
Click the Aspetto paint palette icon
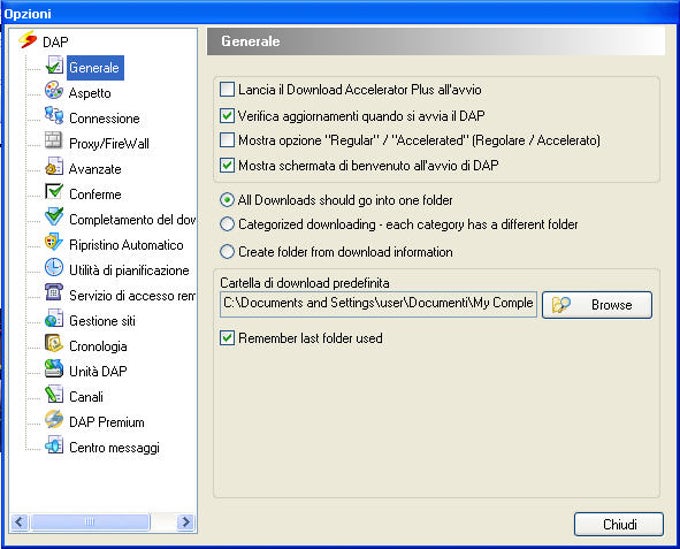pyautogui.click(x=54, y=91)
